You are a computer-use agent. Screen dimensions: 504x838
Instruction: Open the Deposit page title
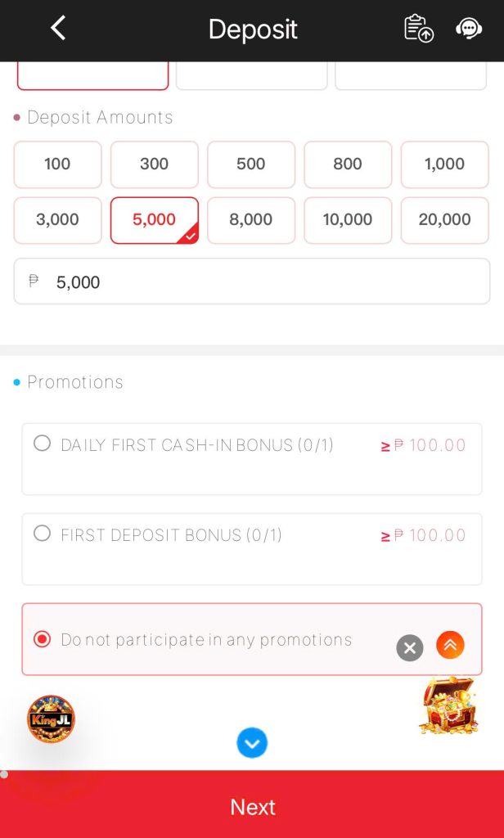coord(252,29)
